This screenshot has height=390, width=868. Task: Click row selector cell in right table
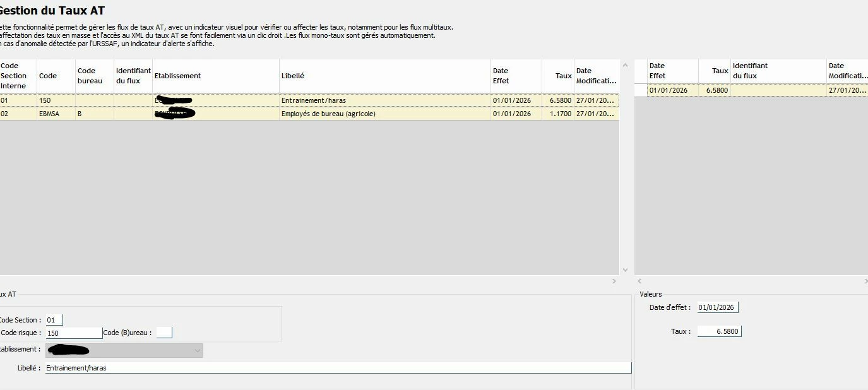[641, 90]
